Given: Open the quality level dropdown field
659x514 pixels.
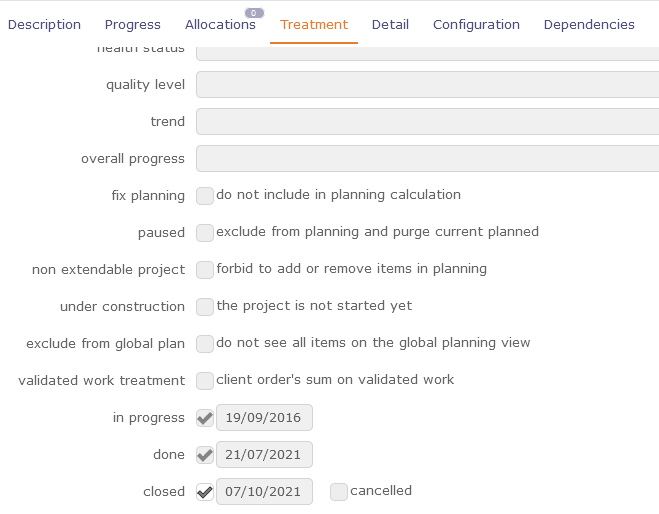Looking at the screenshot, I should point(427,85).
